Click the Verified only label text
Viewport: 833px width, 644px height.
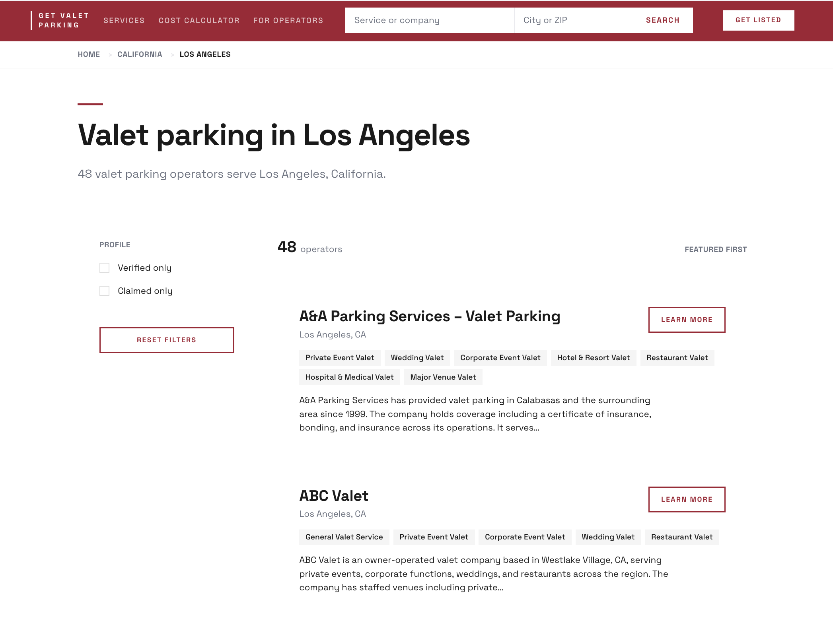pyautogui.click(x=144, y=268)
